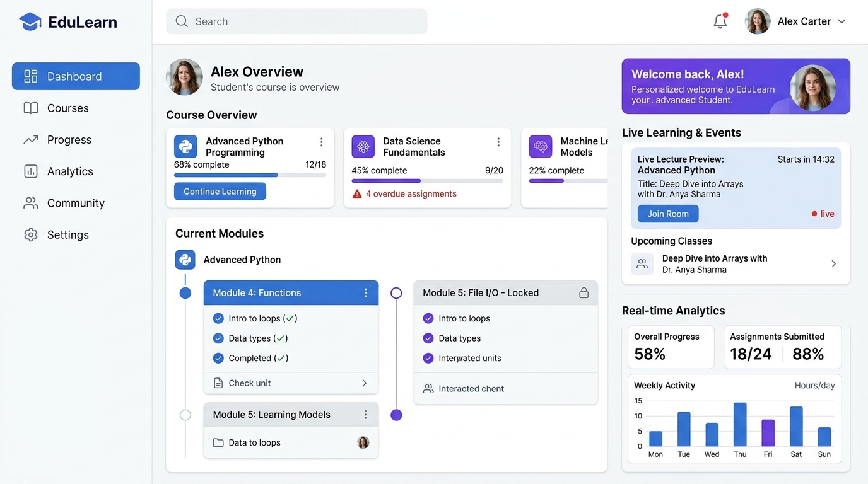The height and width of the screenshot is (484, 868).
Task: Join the live lecture room
Action: click(668, 214)
